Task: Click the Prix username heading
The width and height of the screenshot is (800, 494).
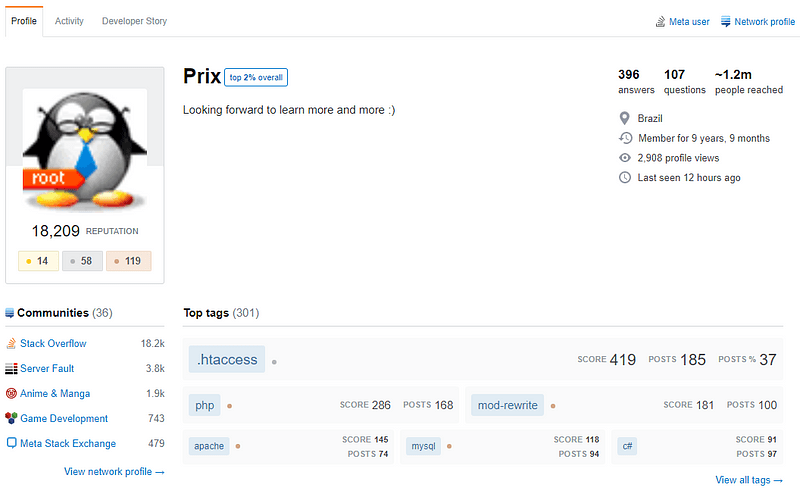Action: [202, 77]
